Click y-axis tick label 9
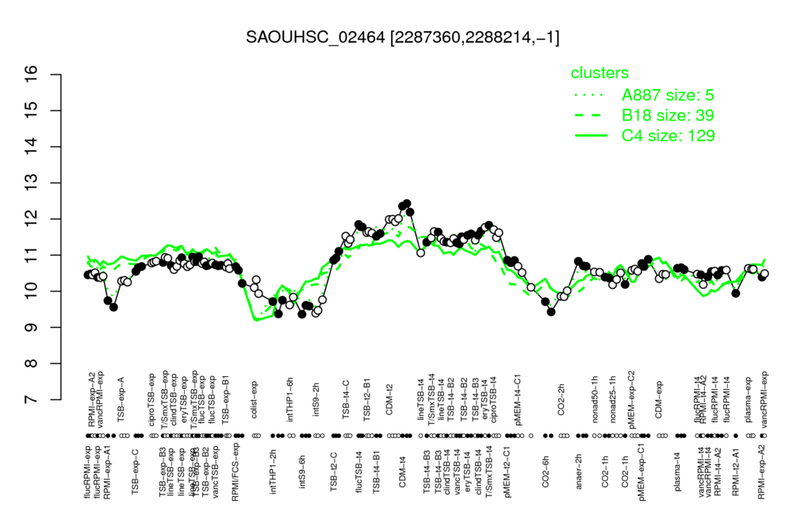The width and height of the screenshot is (812, 508). click(x=31, y=327)
